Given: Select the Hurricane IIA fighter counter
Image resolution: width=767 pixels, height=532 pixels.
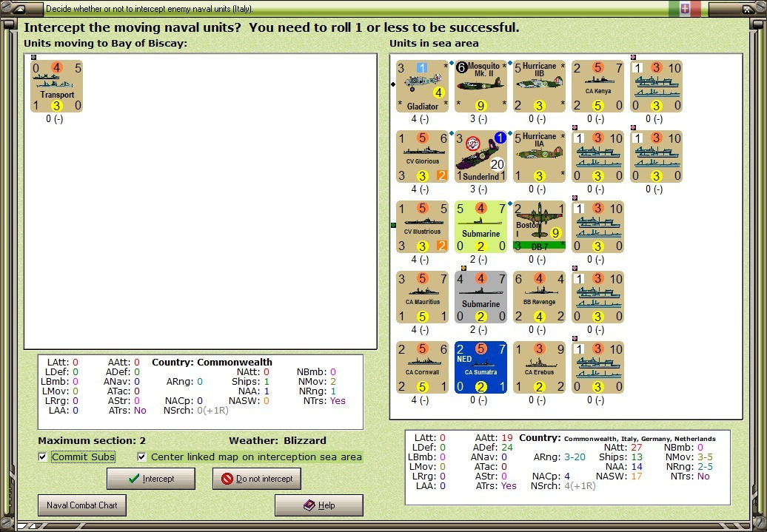Looking at the screenshot, I should click(540, 156).
